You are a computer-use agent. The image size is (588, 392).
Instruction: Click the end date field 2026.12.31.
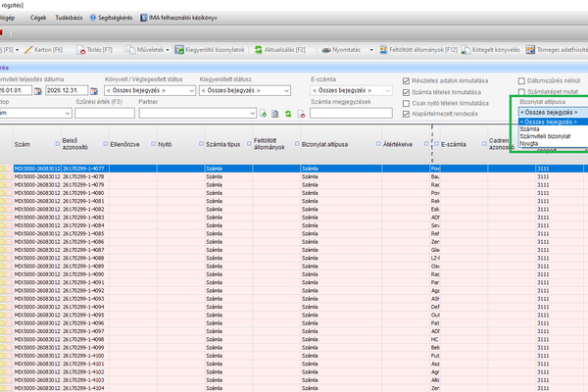click(x=67, y=90)
